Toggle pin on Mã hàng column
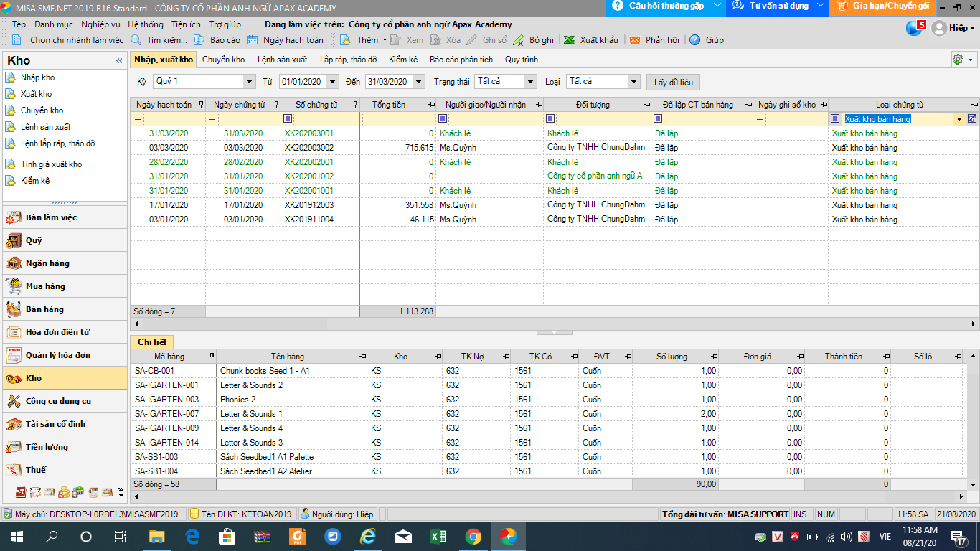This screenshot has height=551, width=980. click(211, 357)
